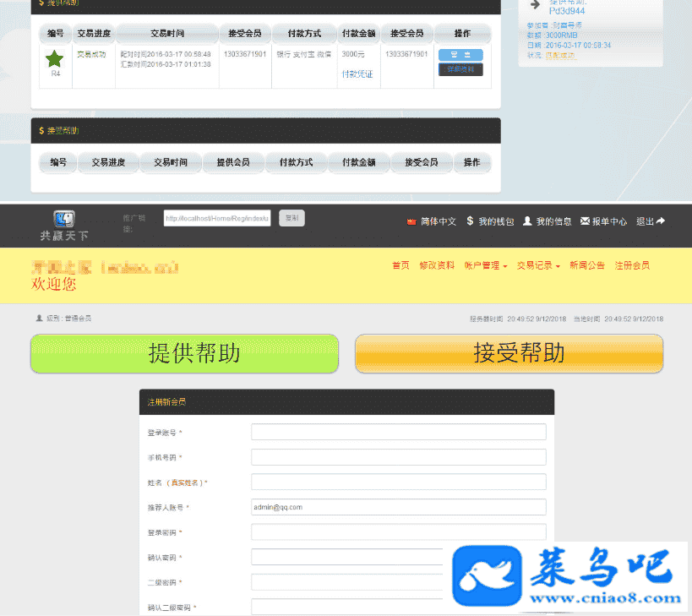Click the 退出 logout arrow icon

[x=660, y=221]
